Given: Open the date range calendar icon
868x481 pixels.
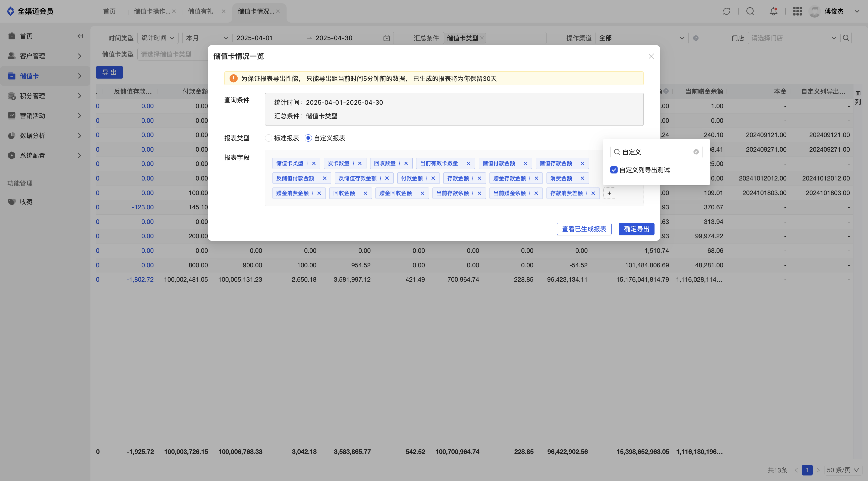Looking at the screenshot, I should [x=387, y=38].
